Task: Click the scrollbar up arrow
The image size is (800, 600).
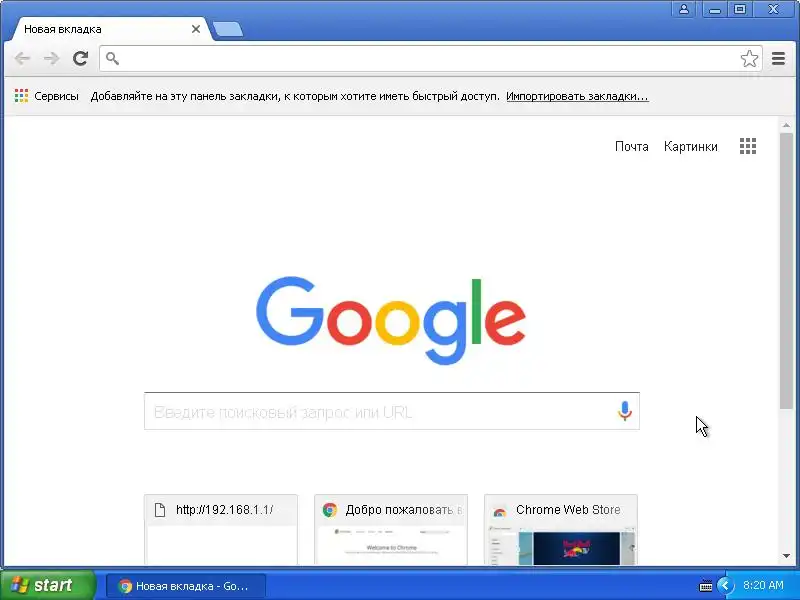Action: 786,125
